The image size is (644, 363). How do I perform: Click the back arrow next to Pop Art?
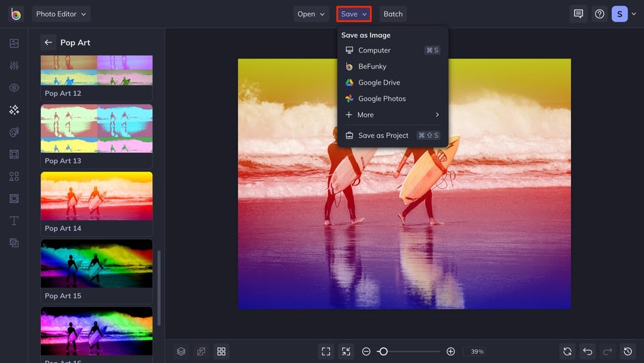[x=48, y=42]
